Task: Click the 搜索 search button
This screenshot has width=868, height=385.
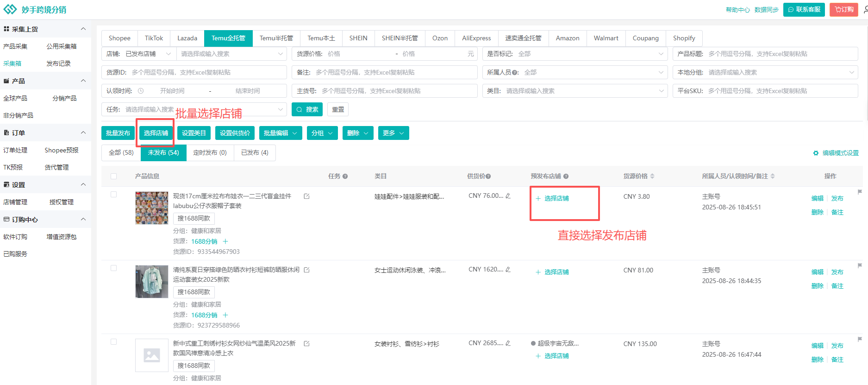Action: (307, 109)
